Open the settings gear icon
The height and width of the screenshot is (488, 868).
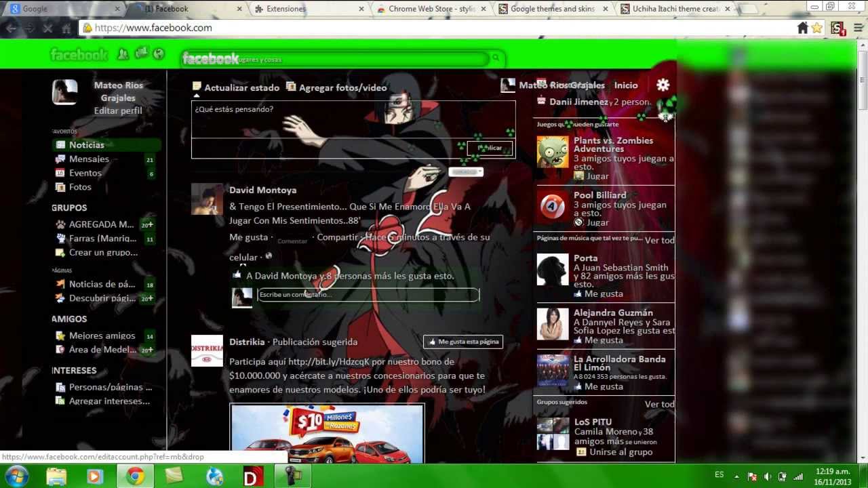click(x=663, y=85)
